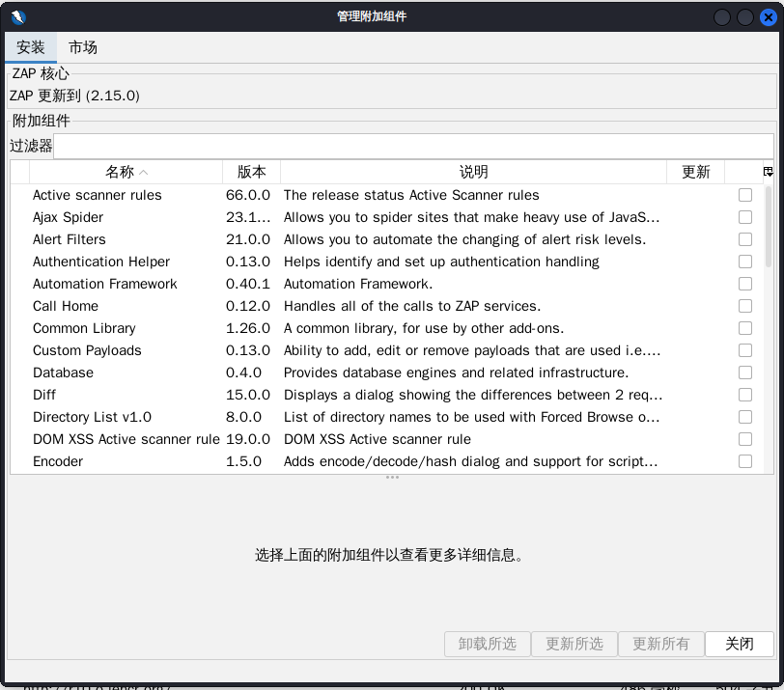Click the add-on list vertical scrollbar
This screenshot has width=784, height=690.
[x=769, y=228]
